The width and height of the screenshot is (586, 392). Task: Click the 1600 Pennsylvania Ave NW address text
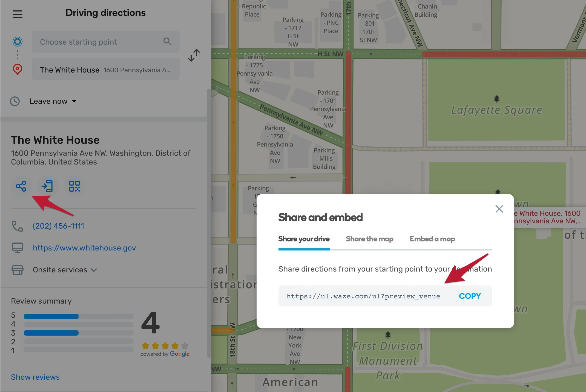click(100, 158)
